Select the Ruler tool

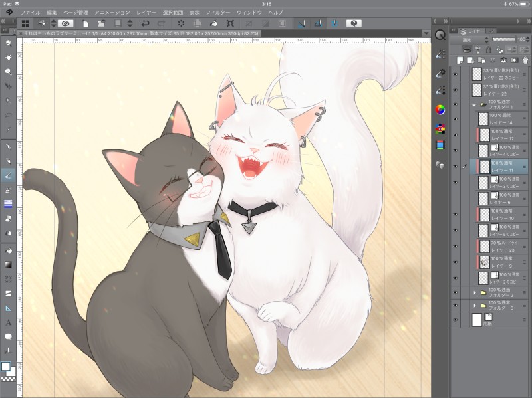click(x=8, y=308)
